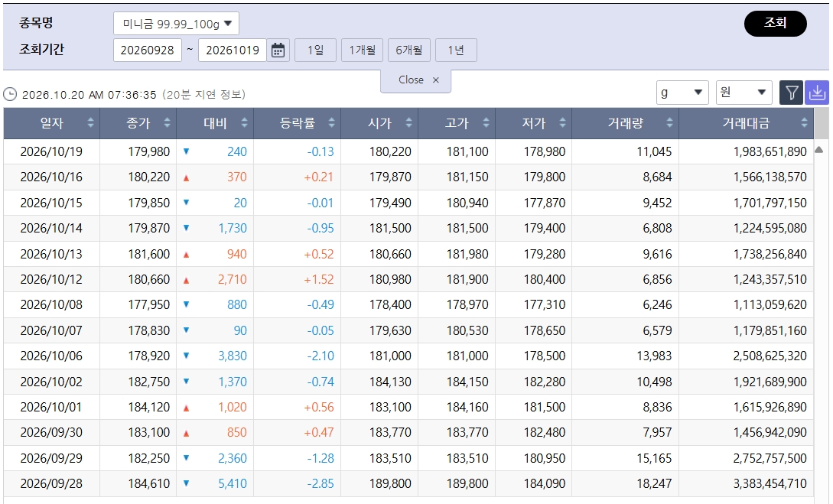
Task: Click the Close tab button
Action: (416, 80)
